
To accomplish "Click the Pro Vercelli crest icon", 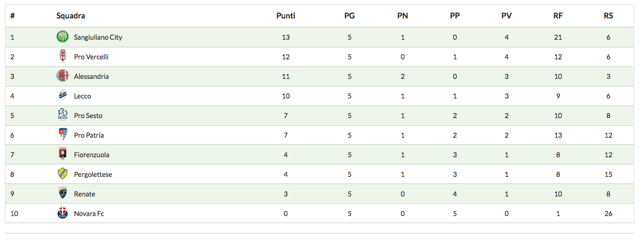I will pyautogui.click(x=63, y=57).
